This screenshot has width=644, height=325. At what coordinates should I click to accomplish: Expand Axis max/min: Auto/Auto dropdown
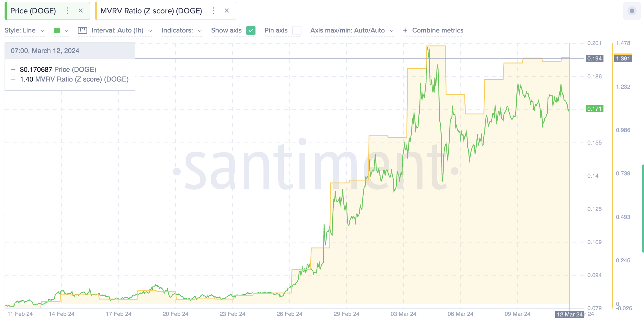pyautogui.click(x=352, y=31)
